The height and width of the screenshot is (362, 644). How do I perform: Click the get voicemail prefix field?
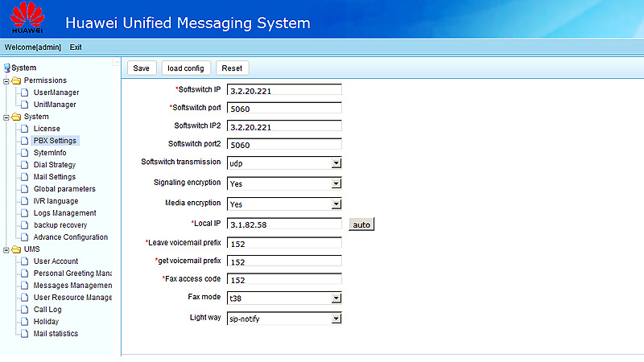click(x=284, y=261)
